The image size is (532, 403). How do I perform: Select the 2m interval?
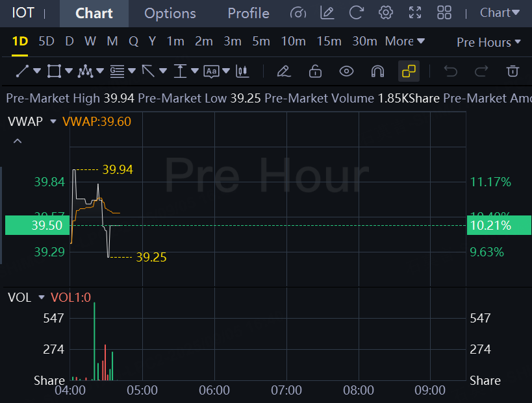tap(204, 42)
